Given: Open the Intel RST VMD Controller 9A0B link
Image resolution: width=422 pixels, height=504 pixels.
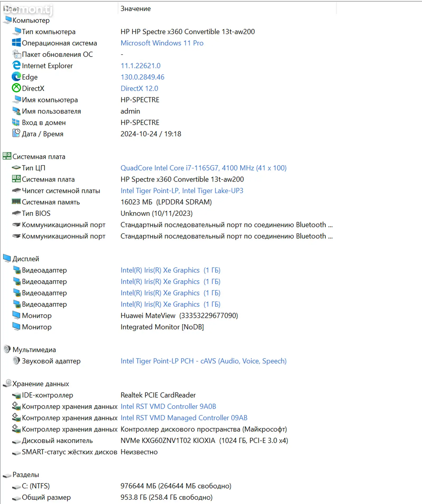Looking at the screenshot, I should tap(168, 406).
